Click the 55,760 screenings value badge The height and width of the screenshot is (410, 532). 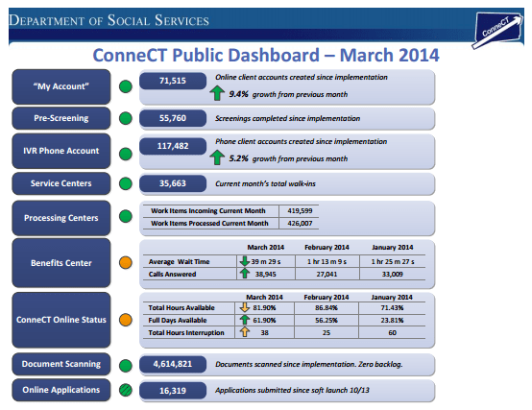173,118
